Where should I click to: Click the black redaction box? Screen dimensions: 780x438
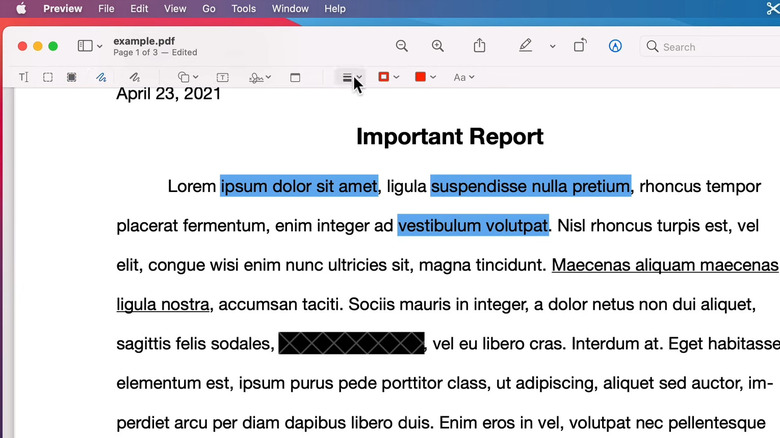click(351, 343)
